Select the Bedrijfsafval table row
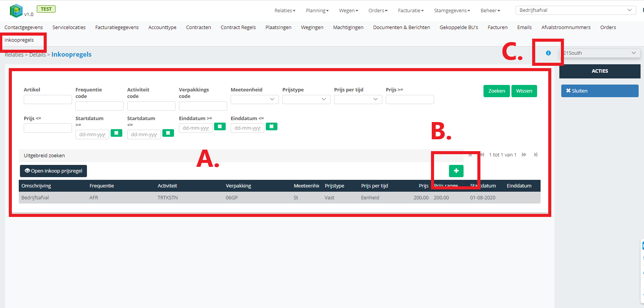 (279, 197)
